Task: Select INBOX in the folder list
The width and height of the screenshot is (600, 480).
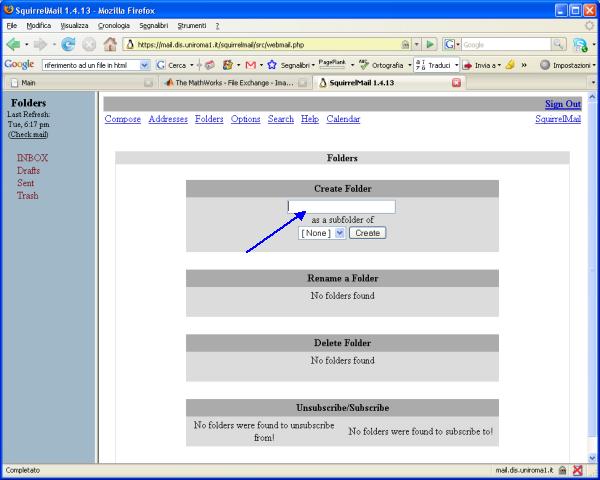Action: click(x=32, y=158)
